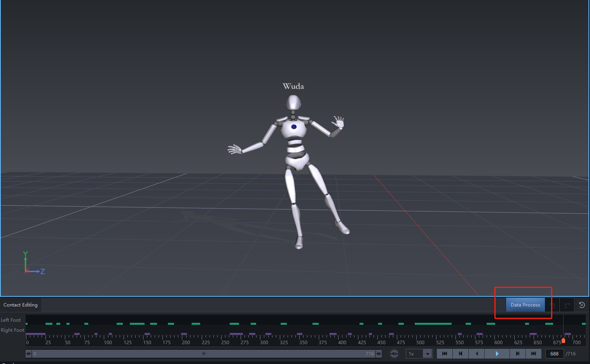Open the 1x playback speed dropdown
590x364 pixels.
pos(419,354)
